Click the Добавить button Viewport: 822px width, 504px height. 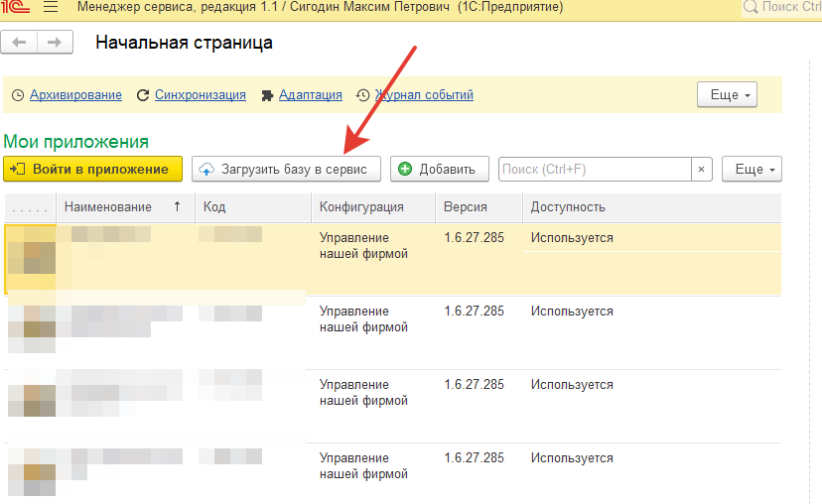(x=440, y=169)
